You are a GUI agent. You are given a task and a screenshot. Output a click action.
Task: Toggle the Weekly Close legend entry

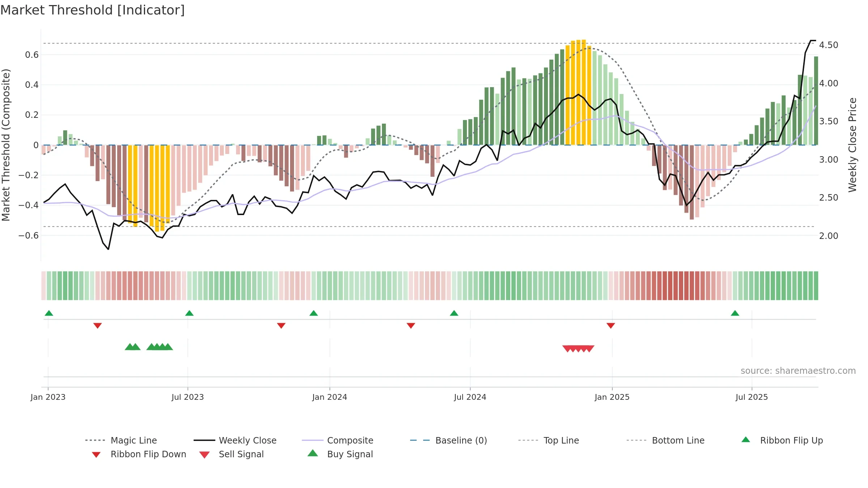coord(235,440)
